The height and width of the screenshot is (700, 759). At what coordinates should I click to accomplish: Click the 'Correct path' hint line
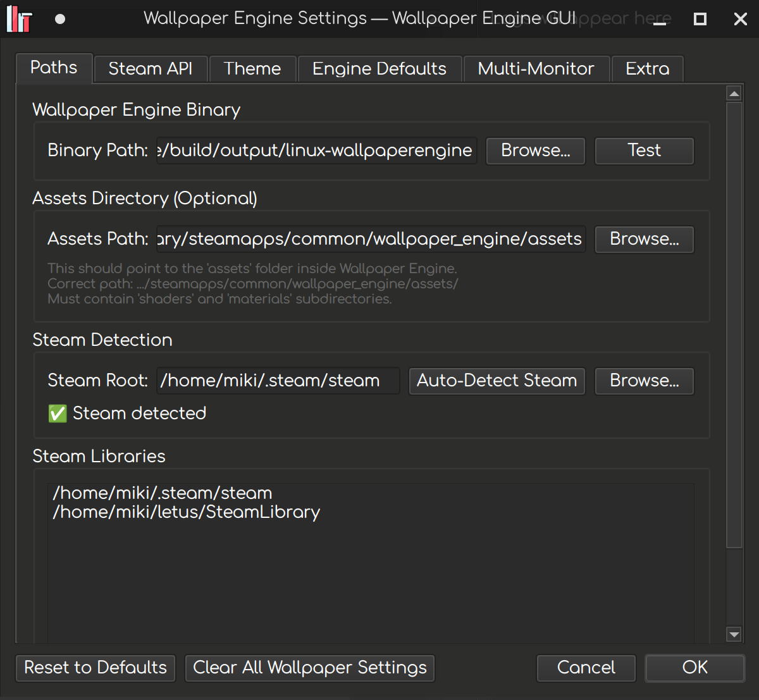tap(253, 284)
